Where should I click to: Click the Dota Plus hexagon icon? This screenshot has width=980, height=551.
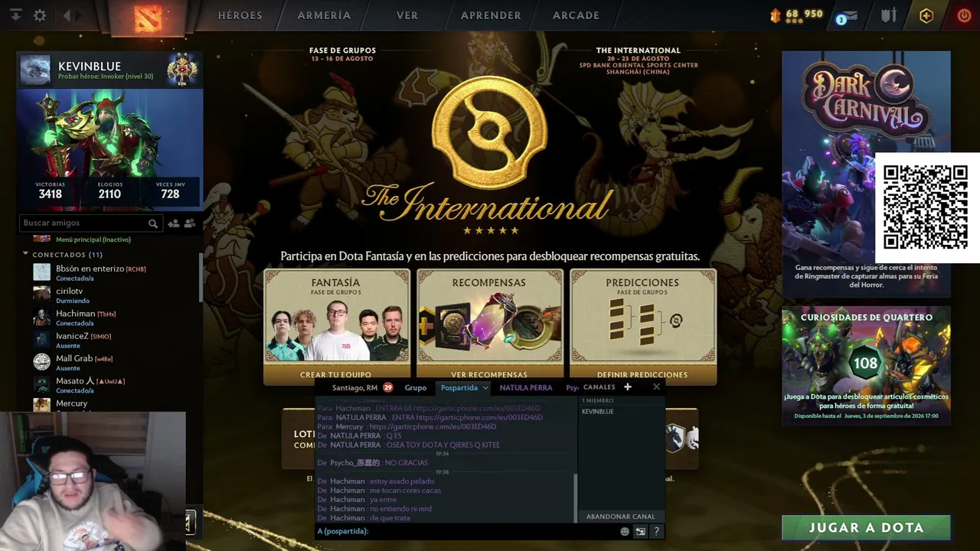click(926, 15)
